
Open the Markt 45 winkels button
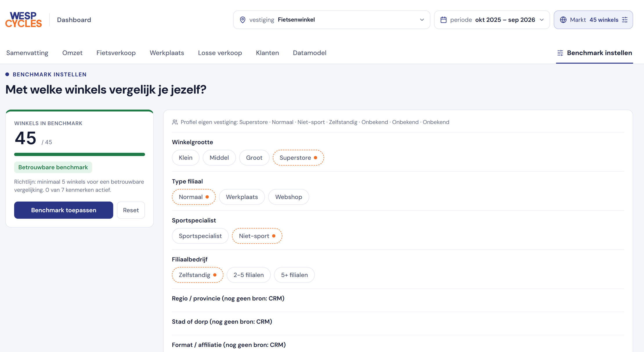coord(593,20)
